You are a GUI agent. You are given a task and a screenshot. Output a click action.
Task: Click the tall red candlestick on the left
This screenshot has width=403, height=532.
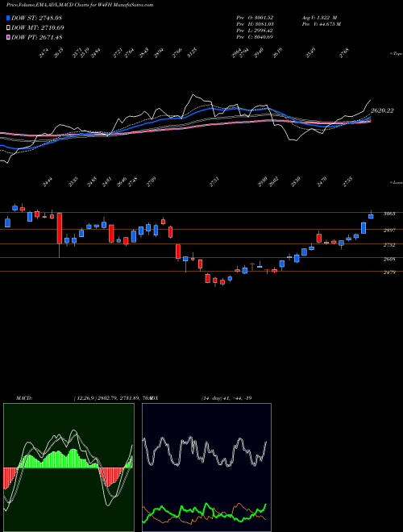(x=60, y=228)
